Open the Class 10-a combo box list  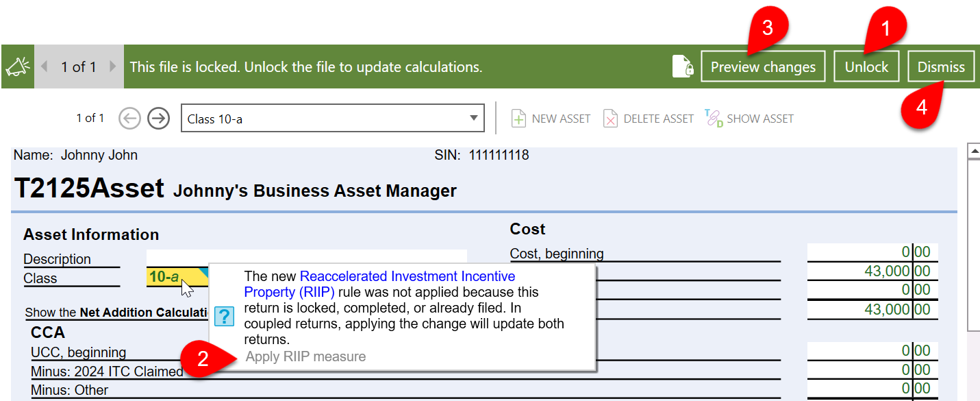(x=475, y=118)
